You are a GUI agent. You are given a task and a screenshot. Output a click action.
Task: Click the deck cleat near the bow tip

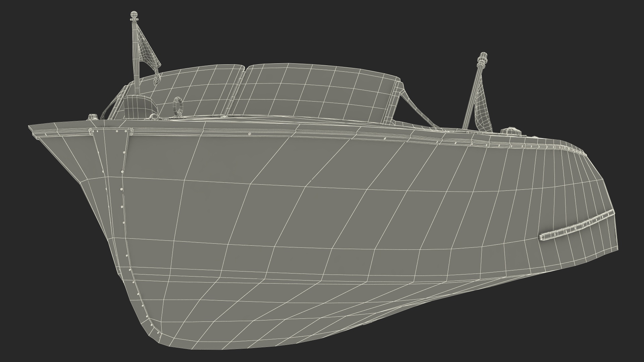(x=93, y=117)
